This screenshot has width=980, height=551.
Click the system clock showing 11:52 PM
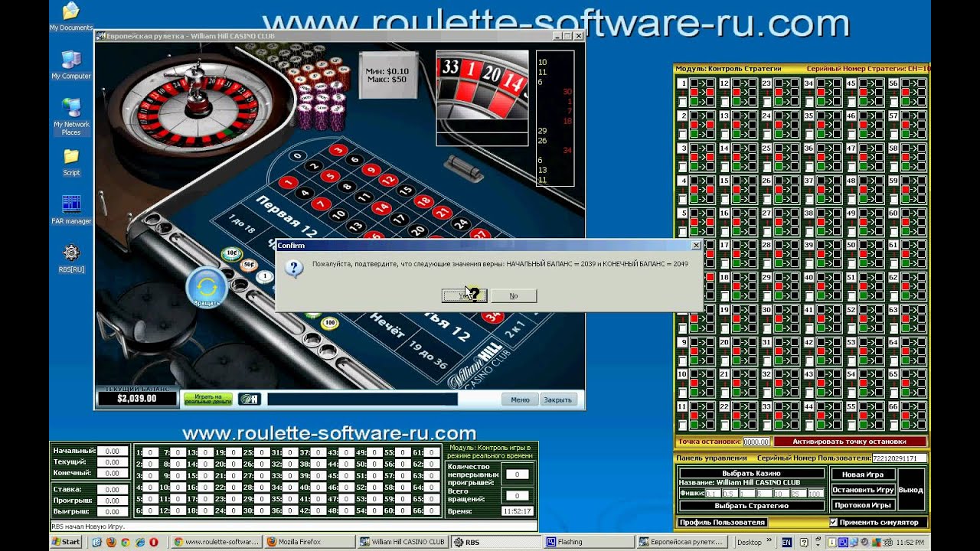click(911, 542)
